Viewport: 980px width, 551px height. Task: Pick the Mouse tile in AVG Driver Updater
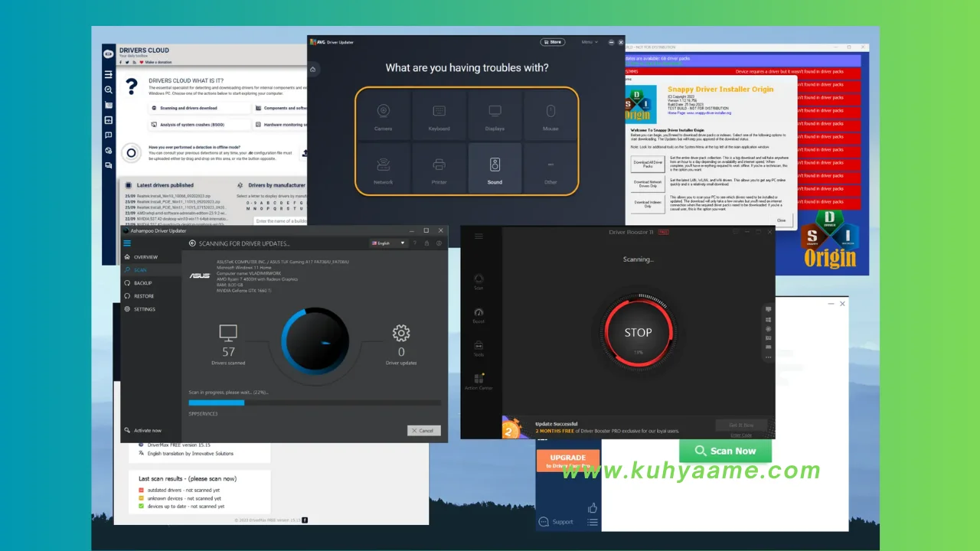(x=550, y=115)
